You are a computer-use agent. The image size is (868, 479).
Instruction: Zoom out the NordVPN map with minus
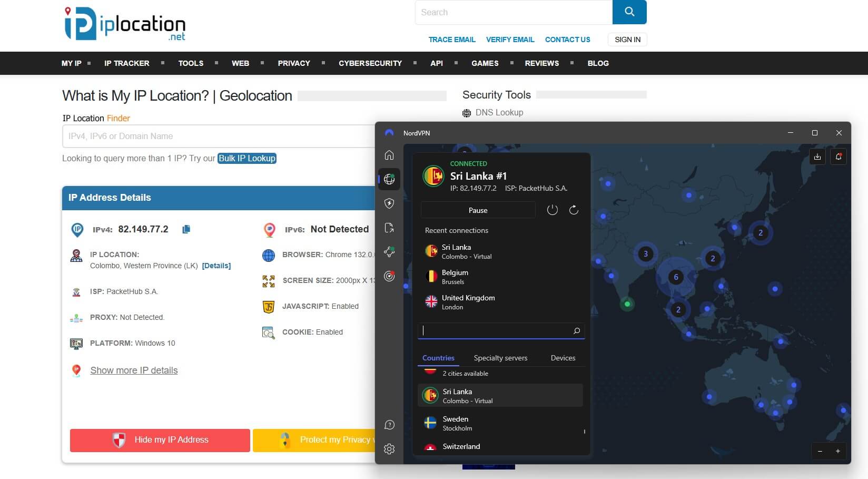820,451
